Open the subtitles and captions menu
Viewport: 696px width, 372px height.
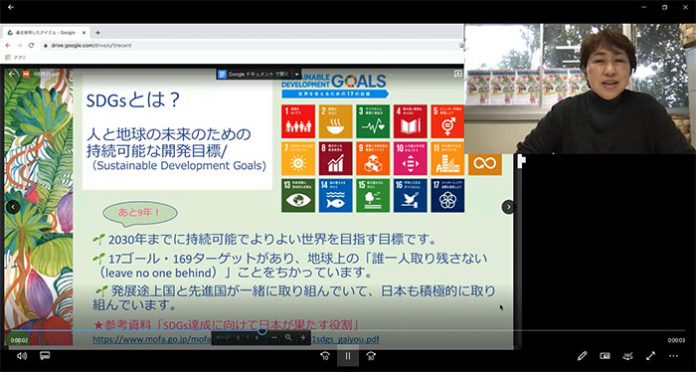click(44, 356)
